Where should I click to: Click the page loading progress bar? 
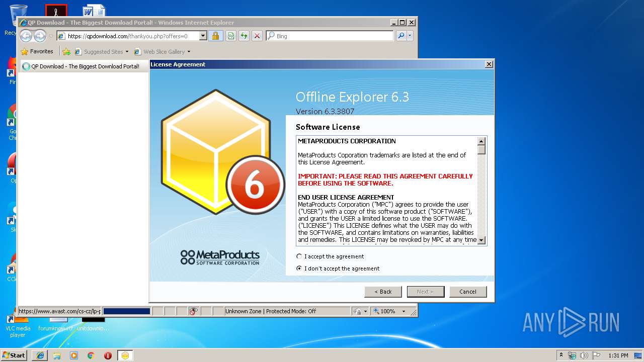(x=127, y=311)
